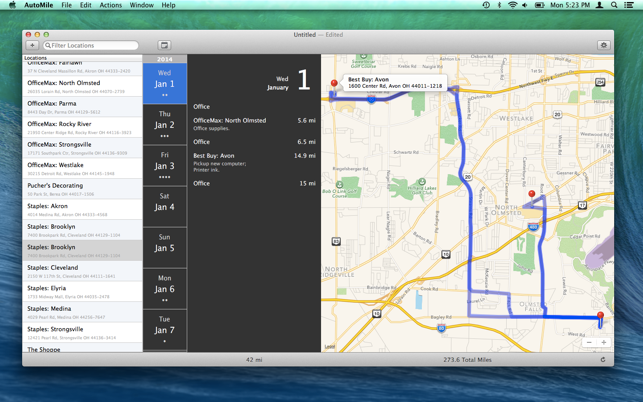Open the calendar view toolbar icon

(x=164, y=45)
